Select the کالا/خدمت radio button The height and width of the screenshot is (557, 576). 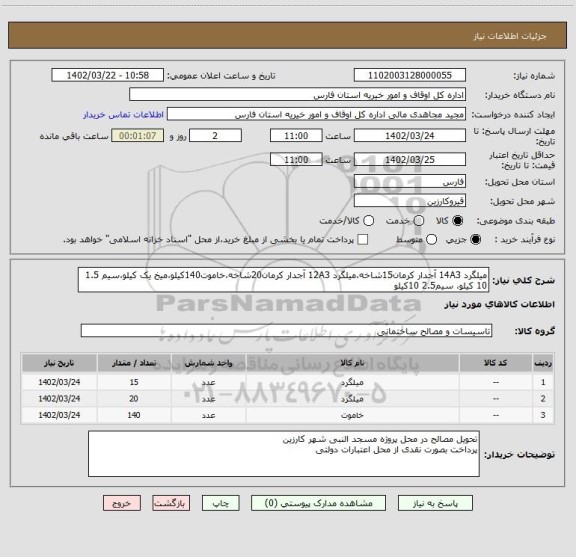click(368, 221)
